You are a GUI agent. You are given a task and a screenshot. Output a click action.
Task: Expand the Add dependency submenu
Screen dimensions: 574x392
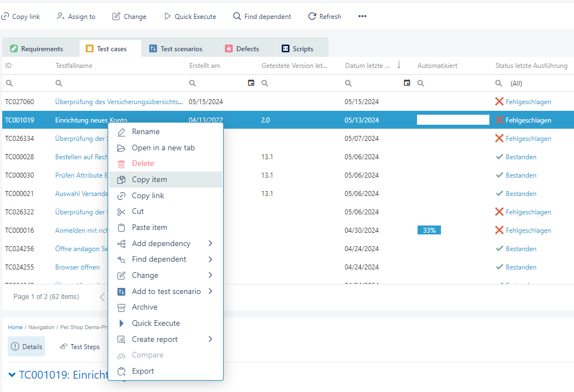[x=210, y=243]
